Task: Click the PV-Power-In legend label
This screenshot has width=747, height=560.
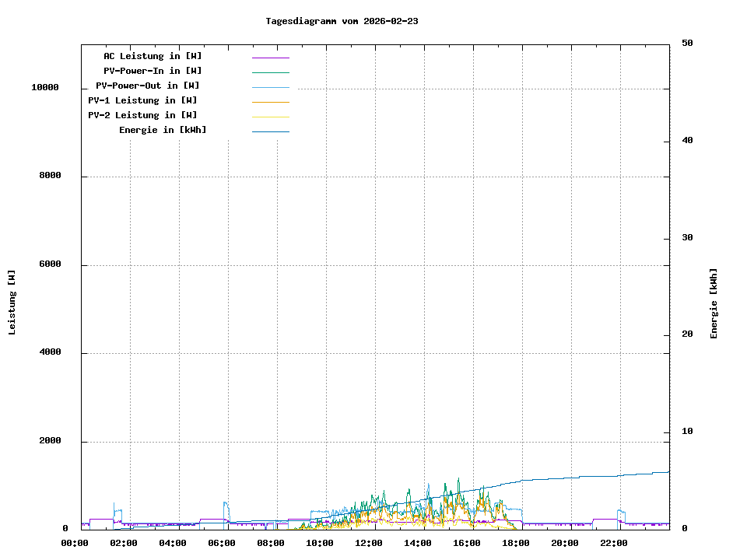Action: [x=153, y=71]
